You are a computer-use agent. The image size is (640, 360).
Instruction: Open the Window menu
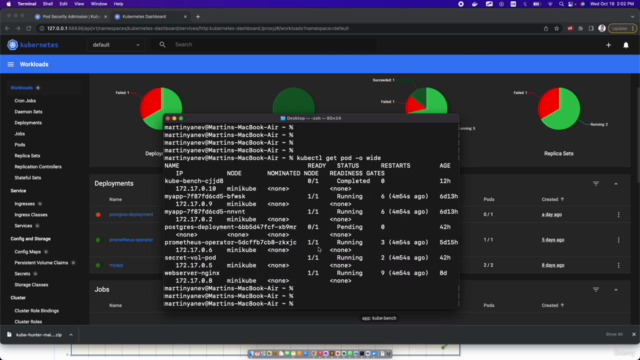[99, 4]
